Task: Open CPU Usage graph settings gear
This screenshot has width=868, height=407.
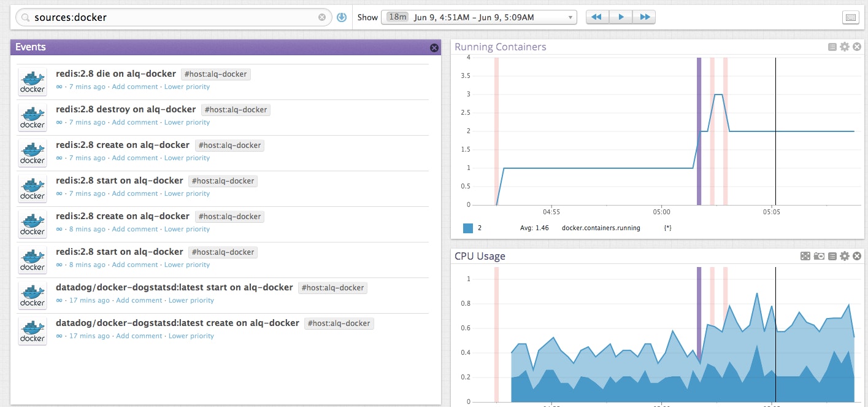Action: 845,256
